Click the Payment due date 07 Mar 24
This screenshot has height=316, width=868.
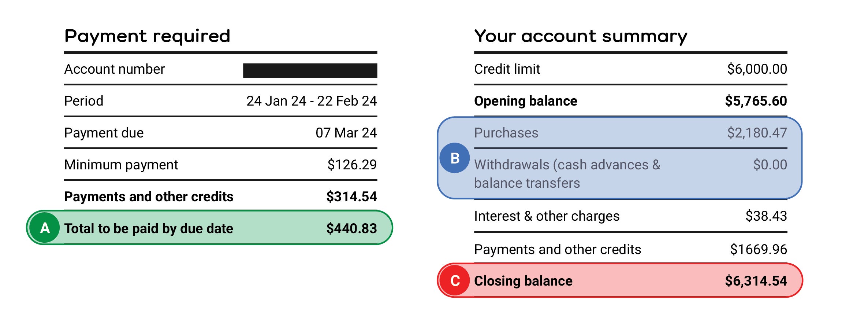(x=346, y=133)
